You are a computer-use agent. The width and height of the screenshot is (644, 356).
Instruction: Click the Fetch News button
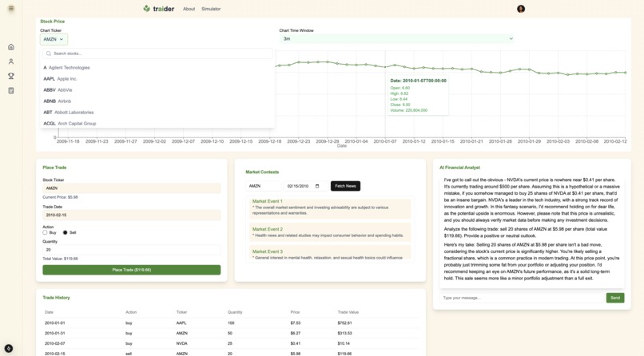click(x=345, y=186)
